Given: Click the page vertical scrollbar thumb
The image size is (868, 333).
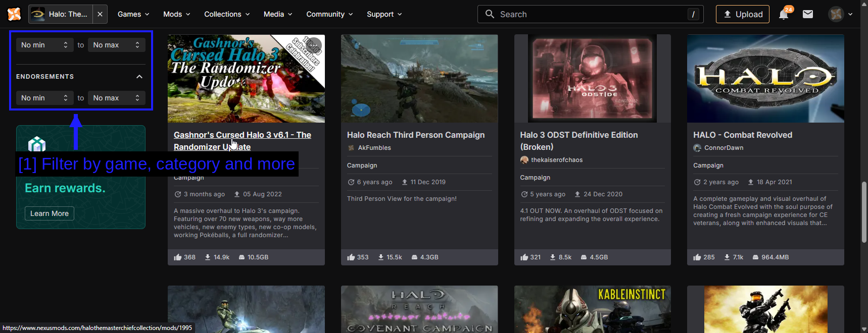Looking at the screenshot, I should [x=864, y=212].
